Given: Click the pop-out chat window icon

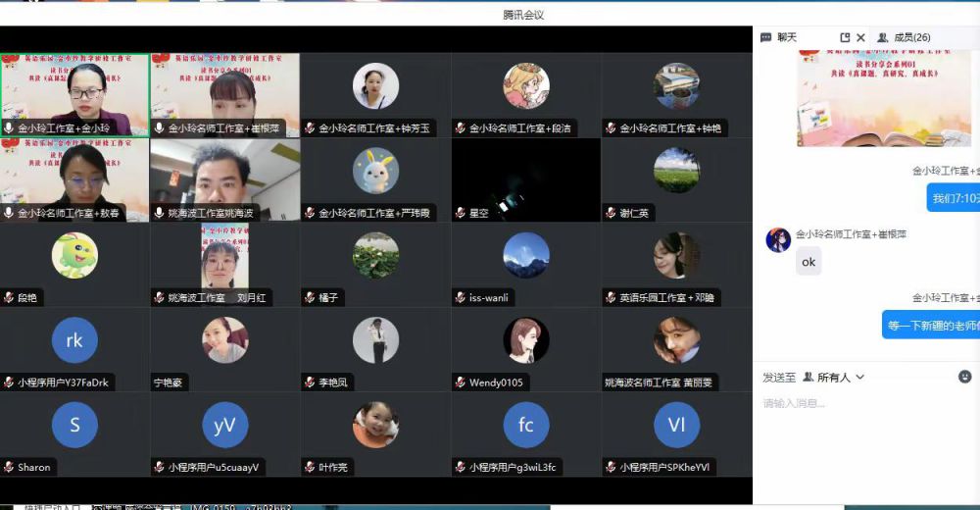Looking at the screenshot, I should [845, 37].
